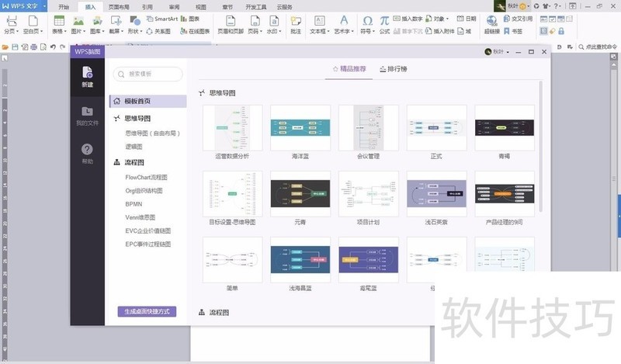Click the WordArt (艺术字) icon
621x364 pixels.
344,21
